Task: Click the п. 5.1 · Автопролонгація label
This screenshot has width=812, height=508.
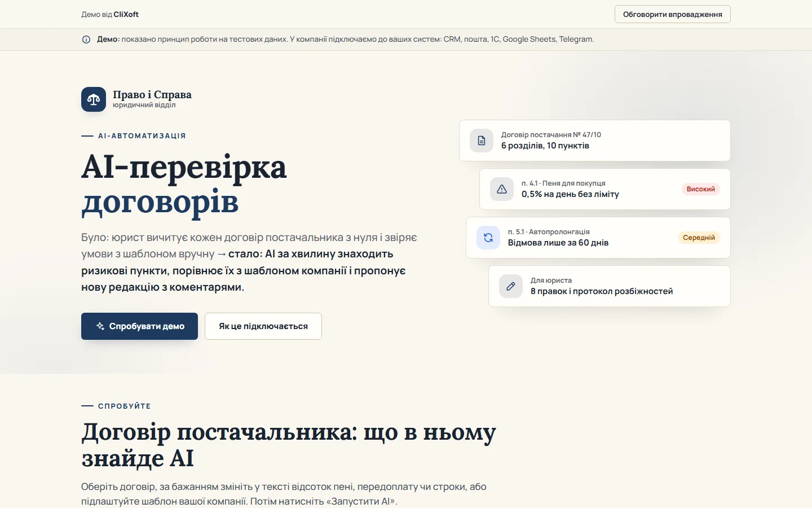Action: click(x=549, y=232)
